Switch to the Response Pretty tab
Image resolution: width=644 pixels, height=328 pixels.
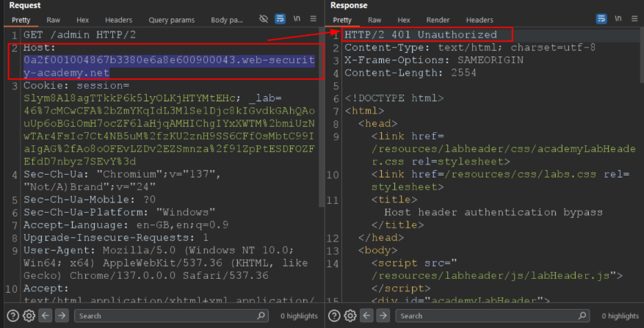pos(342,20)
